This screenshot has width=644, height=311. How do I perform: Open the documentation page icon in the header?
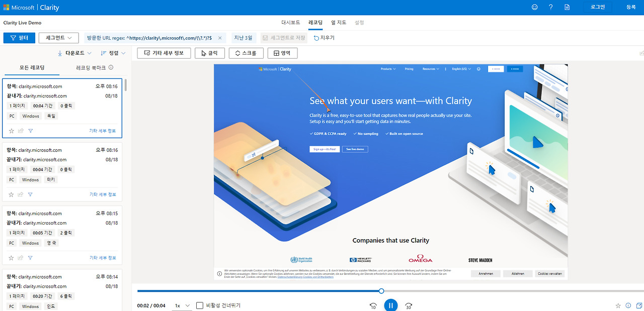567,8
